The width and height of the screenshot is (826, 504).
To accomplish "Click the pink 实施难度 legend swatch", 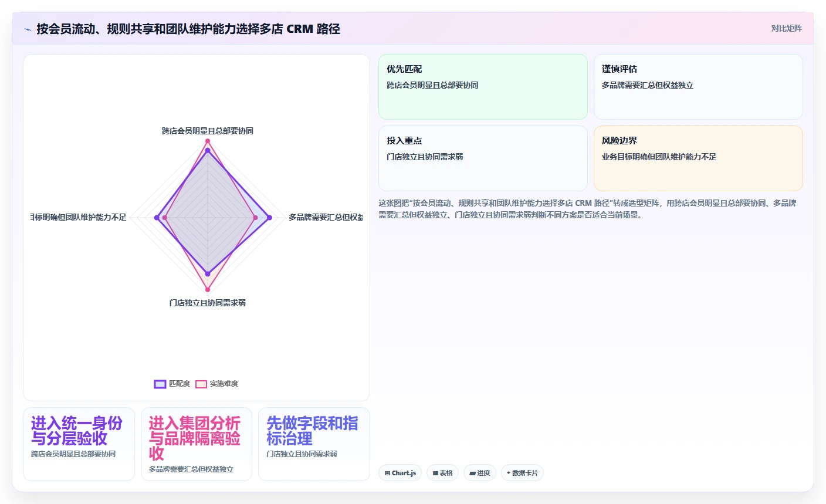I will (201, 384).
